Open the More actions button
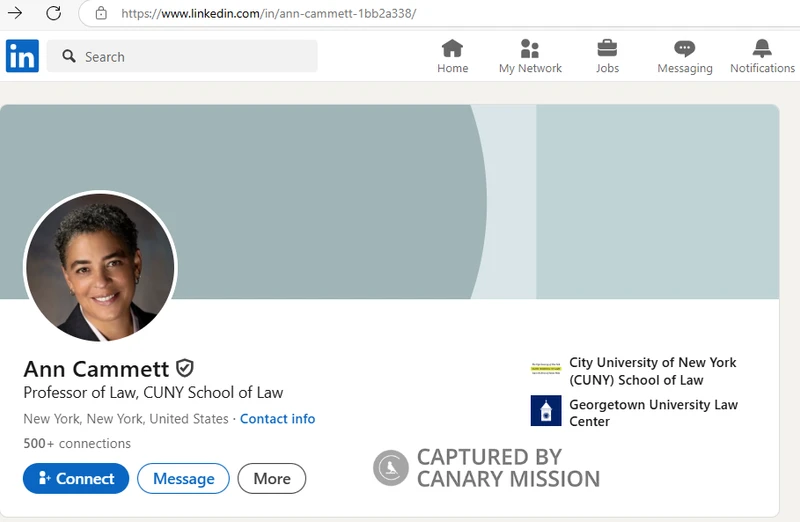 pos(272,478)
